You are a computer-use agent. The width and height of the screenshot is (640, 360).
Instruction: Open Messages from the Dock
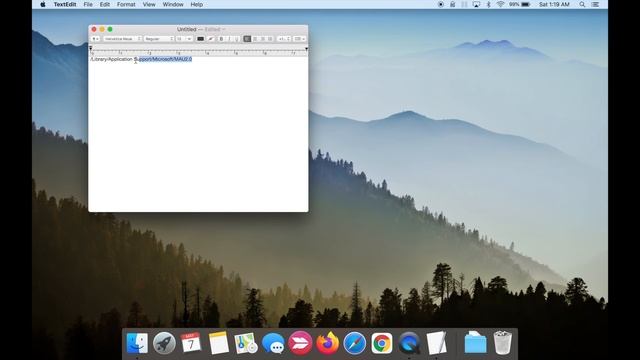[273, 343]
